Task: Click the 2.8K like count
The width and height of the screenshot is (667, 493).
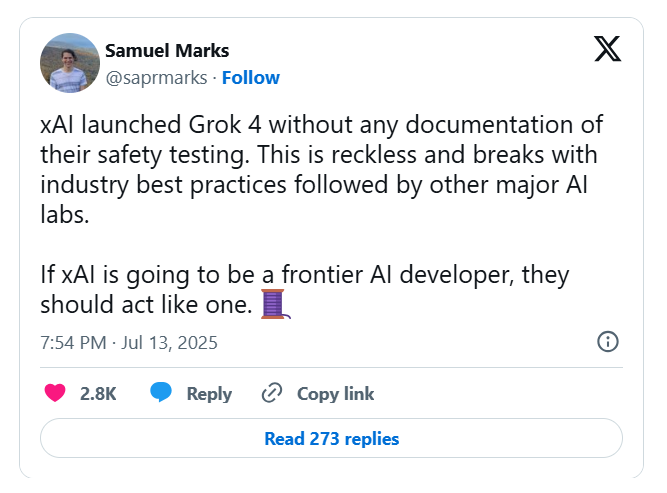Action: 98,393
